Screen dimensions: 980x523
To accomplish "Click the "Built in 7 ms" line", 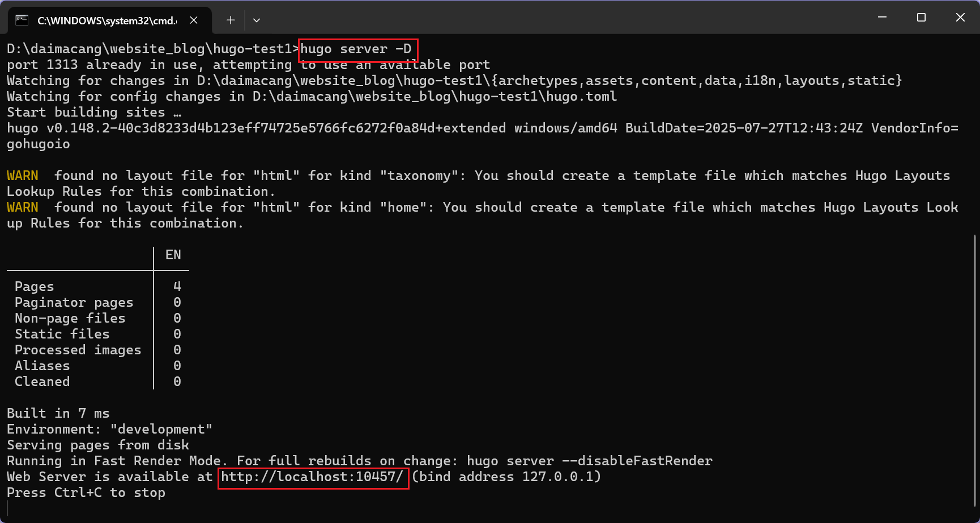I will point(58,413).
